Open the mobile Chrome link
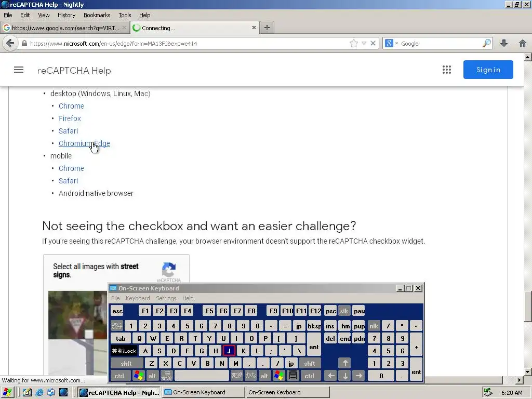Image resolution: width=532 pixels, height=399 pixels. tap(71, 168)
